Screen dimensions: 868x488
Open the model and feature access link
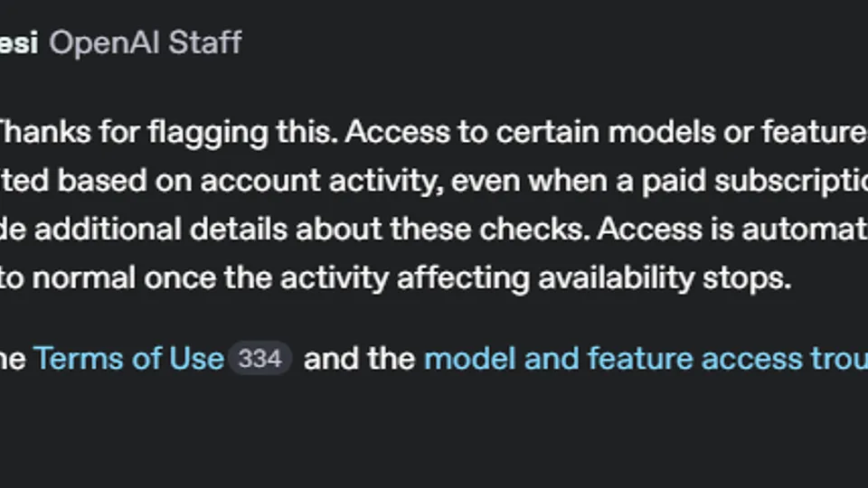[x=646, y=359]
